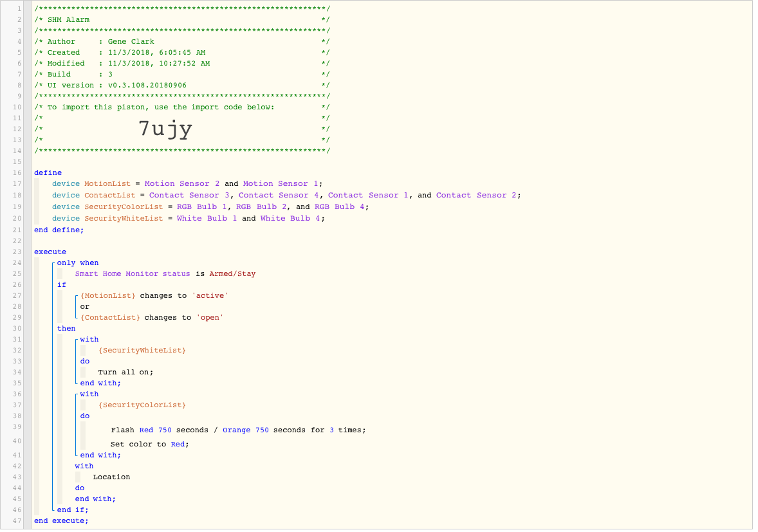The height and width of the screenshot is (532, 758).
Task: Click the Modified date 11/3/2018, 10:27:52 AM
Action: coord(159,64)
